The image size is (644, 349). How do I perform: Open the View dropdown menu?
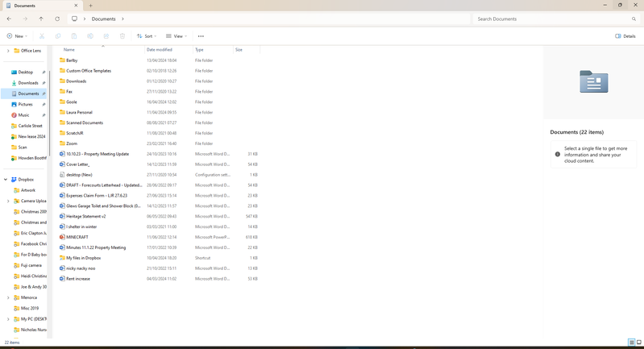[176, 36]
